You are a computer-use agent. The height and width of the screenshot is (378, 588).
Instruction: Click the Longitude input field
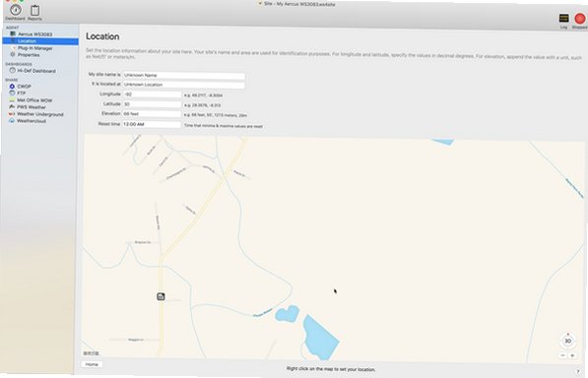tap(153, 94)
